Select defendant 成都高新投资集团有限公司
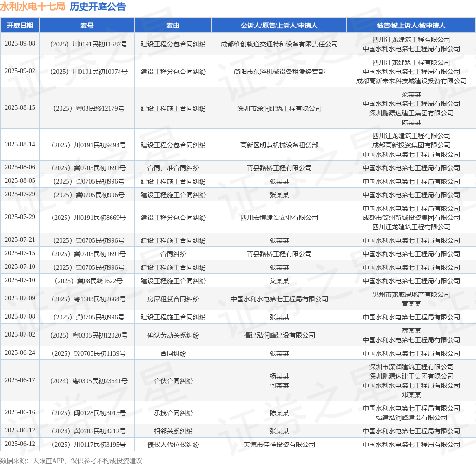Viewport: 476px width, 465px height. pyautogui.click(x=411, y=145)
